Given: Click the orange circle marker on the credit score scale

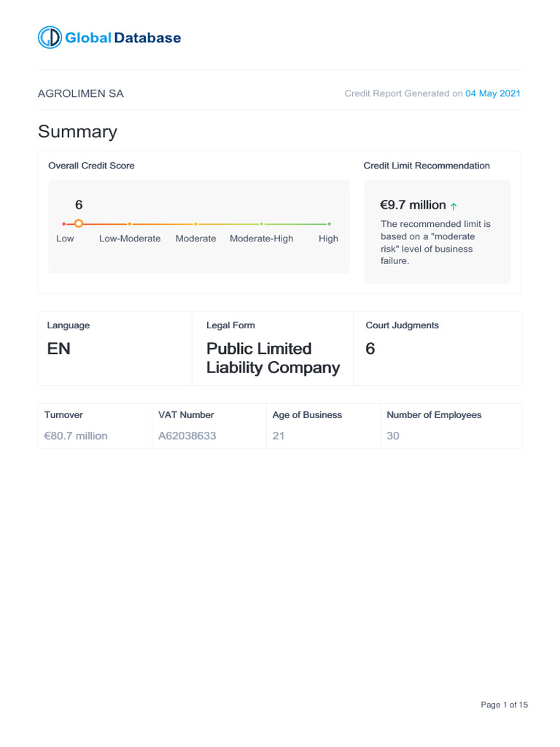Looking at the screenshot, I should pyautogui.click(x=79, y=224).
